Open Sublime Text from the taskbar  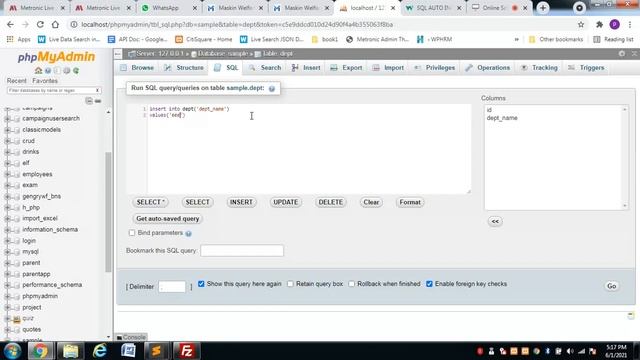tap(156, 351)
